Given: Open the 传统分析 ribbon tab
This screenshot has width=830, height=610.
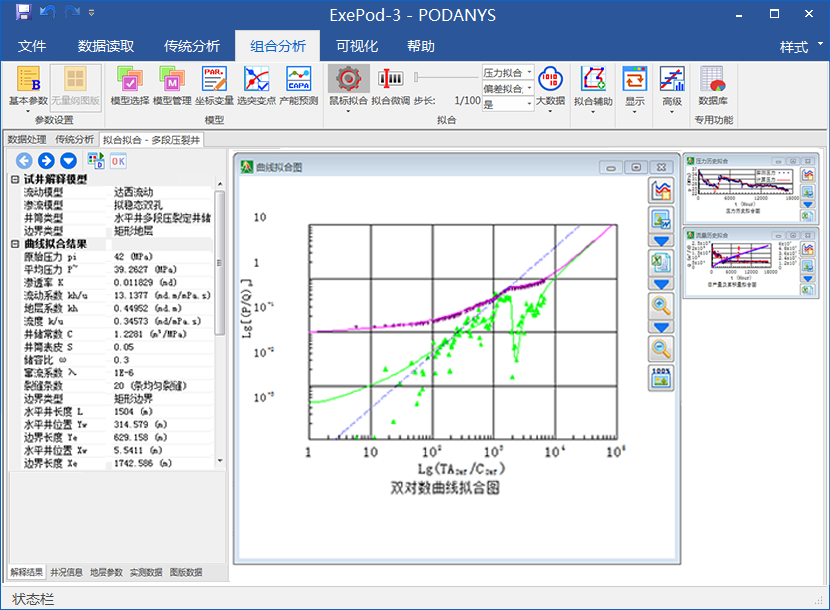Looking at the screenshot, I should [x=191, y=46].
